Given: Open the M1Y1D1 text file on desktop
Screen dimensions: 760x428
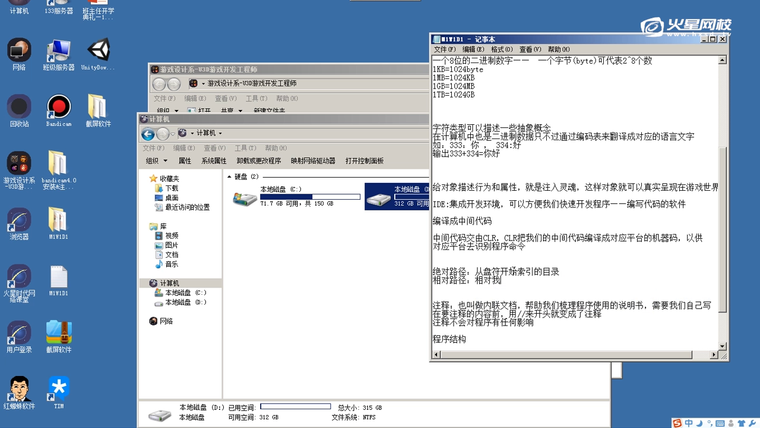Looking at the screenshot, I should (x=58, y=277).
